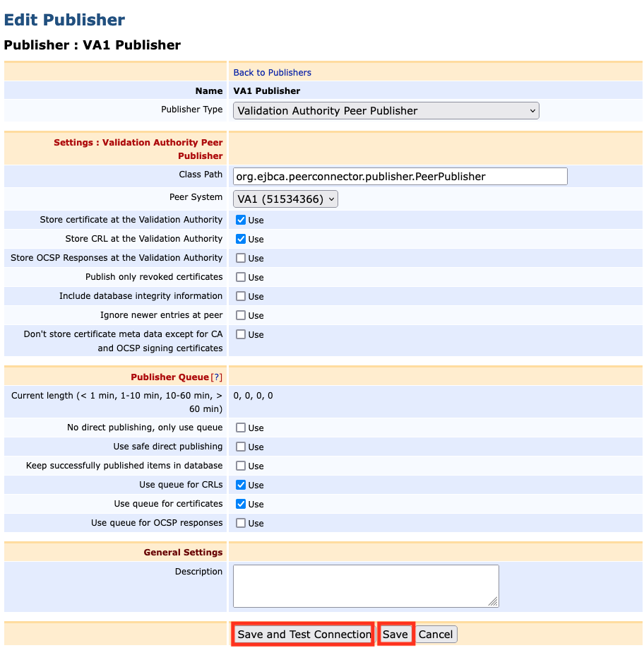Uncheck Use queue for CRLs
This screenshot has height=648, width=644.
[x=241, y=485]
